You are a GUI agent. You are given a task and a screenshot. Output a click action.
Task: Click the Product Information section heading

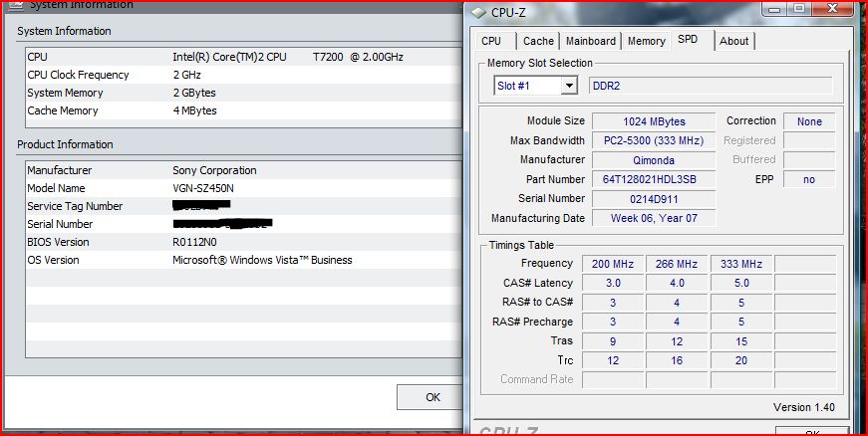pyautogui.click(x=65, y=144)
